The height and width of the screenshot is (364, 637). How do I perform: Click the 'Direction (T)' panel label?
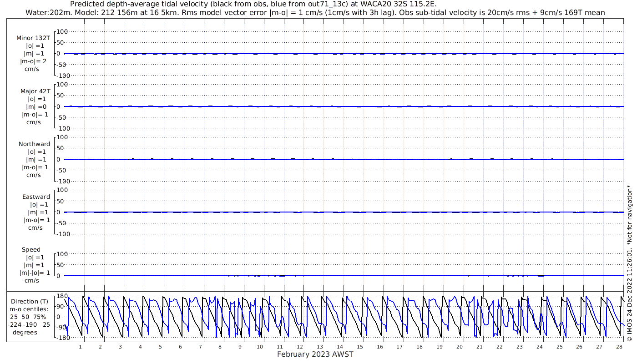[30, 301]
